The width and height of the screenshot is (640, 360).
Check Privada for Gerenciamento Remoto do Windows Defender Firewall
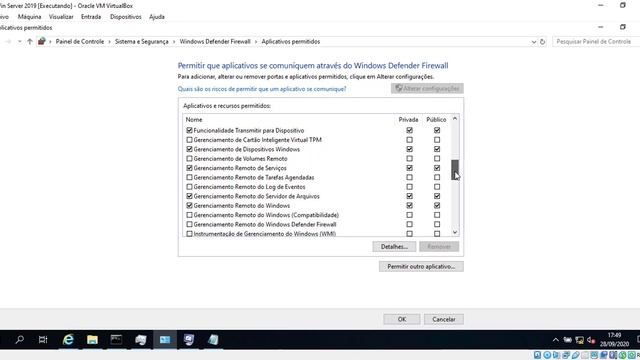coord(409,224)
